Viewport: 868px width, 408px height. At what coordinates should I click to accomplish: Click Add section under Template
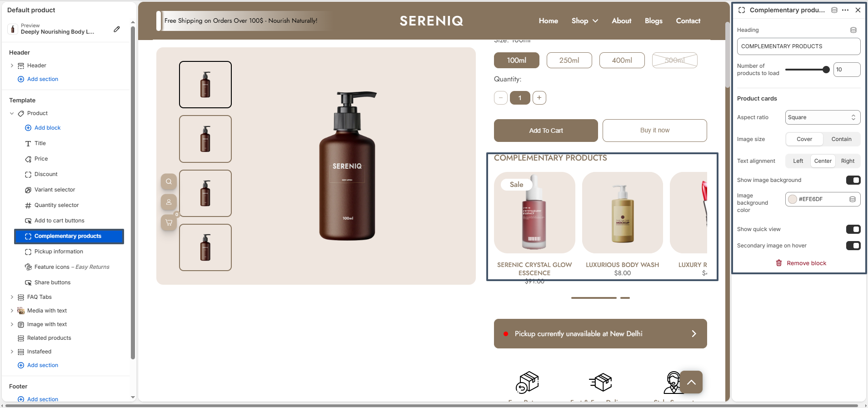point(43,365)
